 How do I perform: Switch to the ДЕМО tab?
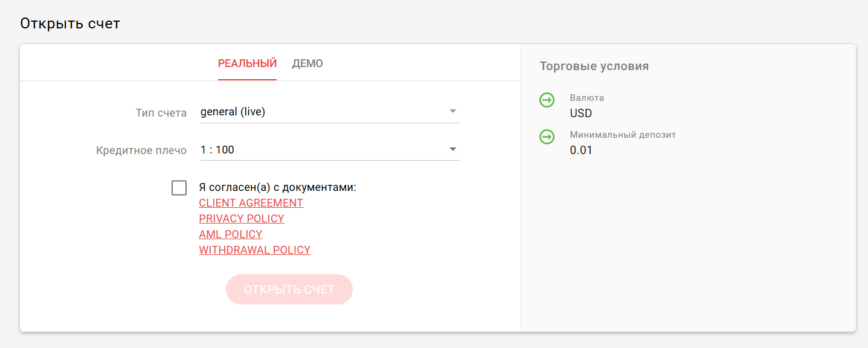click(x=307, y=63)
